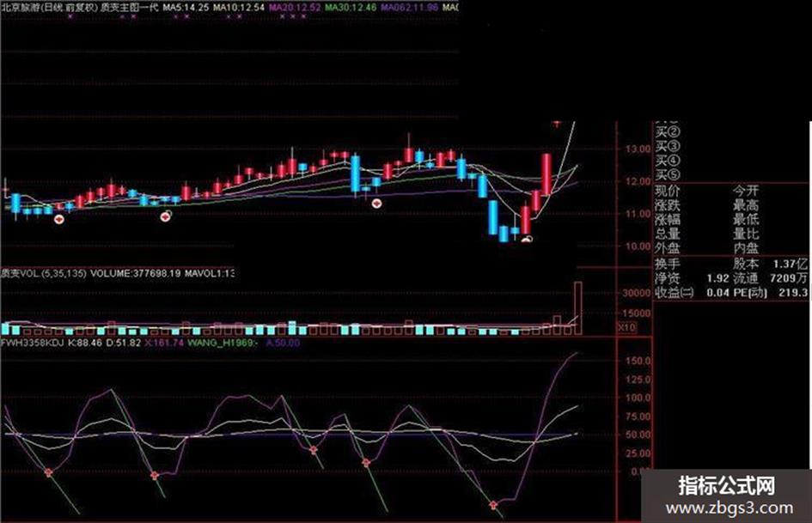The image size is (812, 523).
Task: Click the signal marker below the large blue mid-chart candle
Action: point(377,204)
